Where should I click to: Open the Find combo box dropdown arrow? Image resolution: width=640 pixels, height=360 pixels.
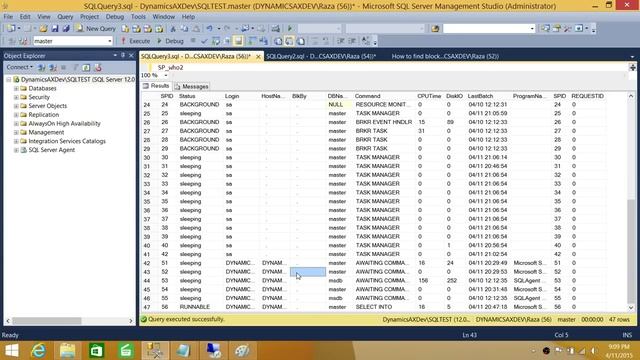(x=532, y=29)
